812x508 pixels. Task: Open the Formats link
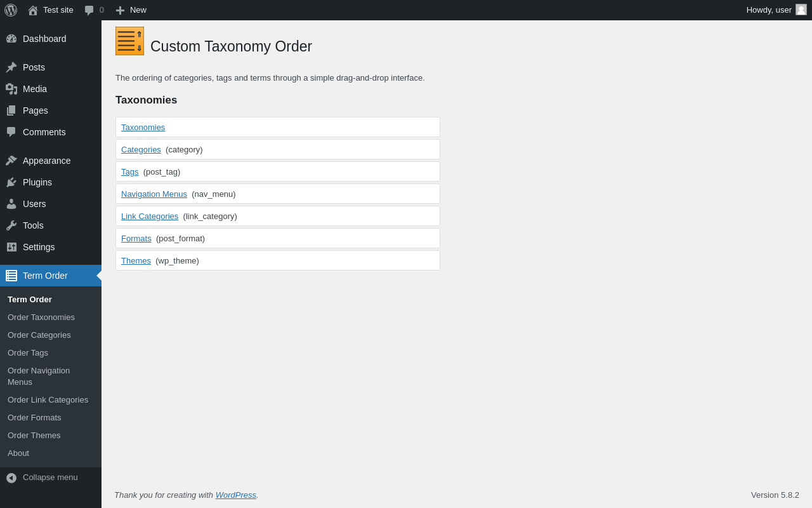tap(136, 238)
